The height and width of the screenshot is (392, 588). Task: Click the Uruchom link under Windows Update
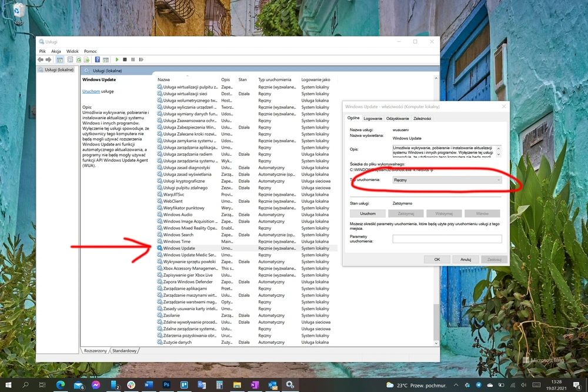(x=91, y=91)
